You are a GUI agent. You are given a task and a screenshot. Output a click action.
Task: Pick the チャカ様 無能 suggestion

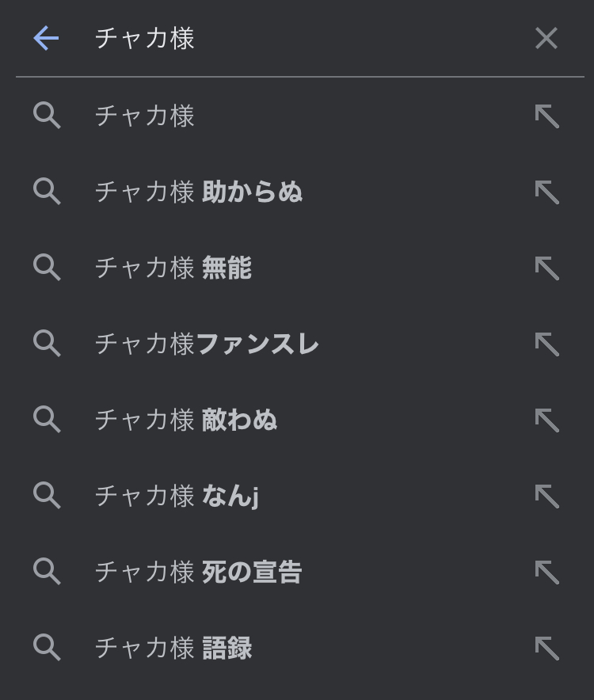(173, 268)
